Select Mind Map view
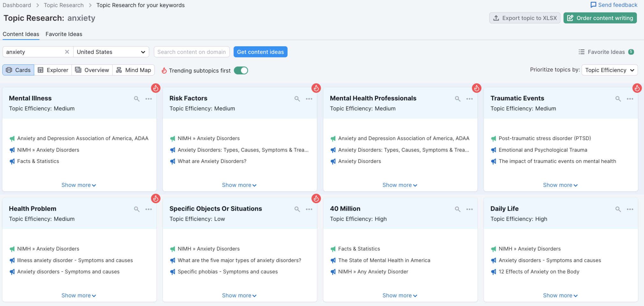The width and height of the screenshot is (644, 306). [x=134, y=70]
